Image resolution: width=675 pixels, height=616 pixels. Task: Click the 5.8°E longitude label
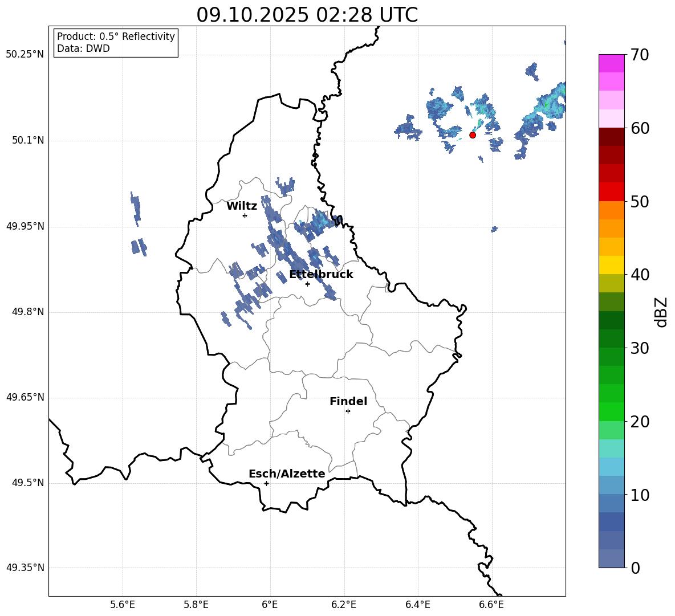pyautogui.click(x=196, y=605)
